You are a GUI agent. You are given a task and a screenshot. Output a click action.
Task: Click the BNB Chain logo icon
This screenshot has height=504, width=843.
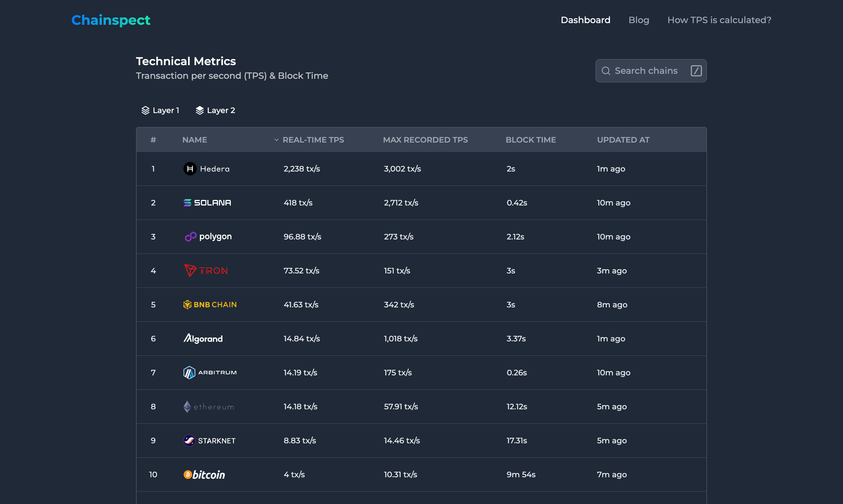(x=187, y=305)
